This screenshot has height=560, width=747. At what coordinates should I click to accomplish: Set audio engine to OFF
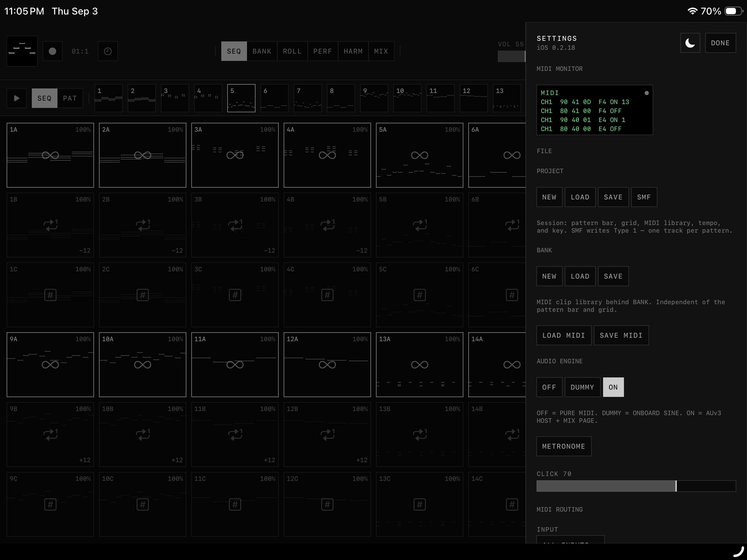coord(549,387)
